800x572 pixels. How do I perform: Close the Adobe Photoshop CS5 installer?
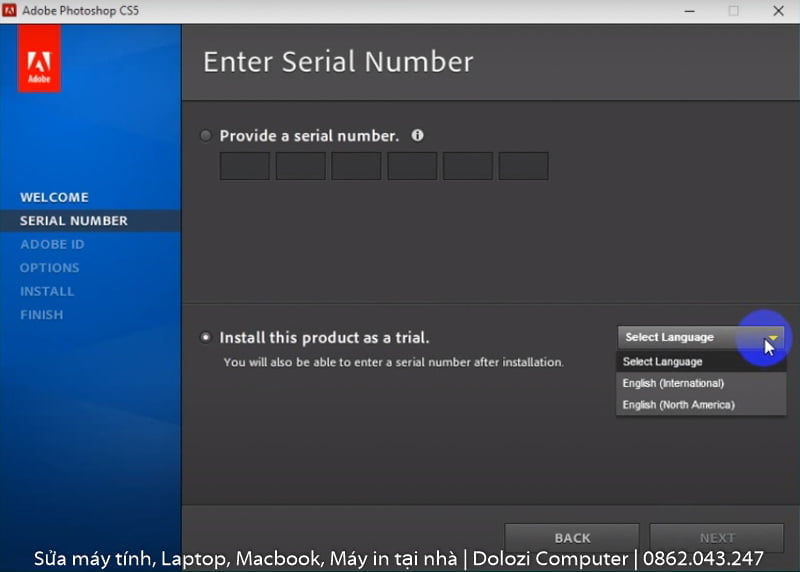[x=777, y=11]
